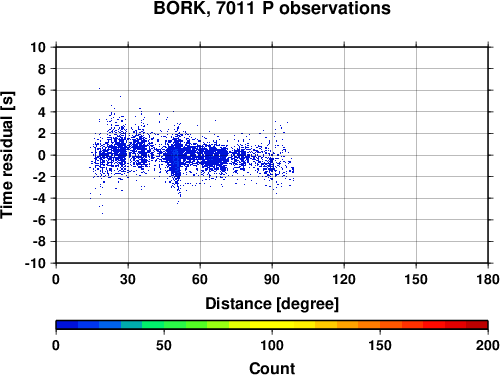
Task: Click the x-axis tick label '90'
Action: [x=272, y=279]
